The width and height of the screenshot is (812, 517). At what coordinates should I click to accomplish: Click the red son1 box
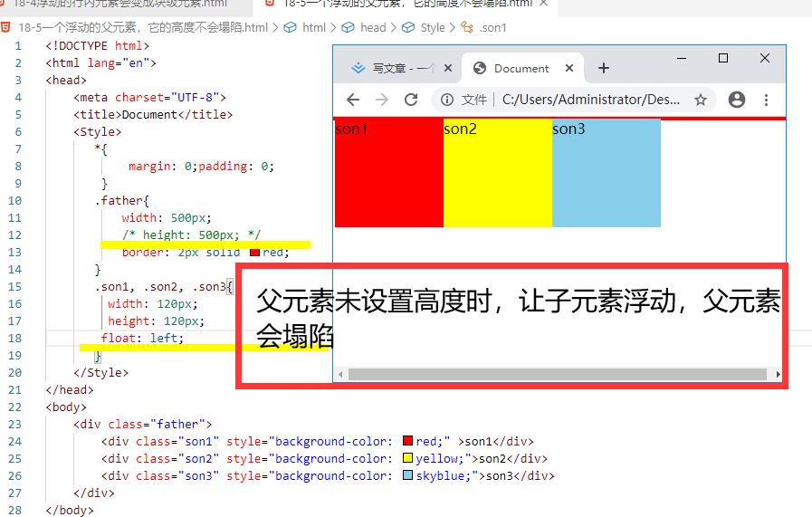point(389,173)
